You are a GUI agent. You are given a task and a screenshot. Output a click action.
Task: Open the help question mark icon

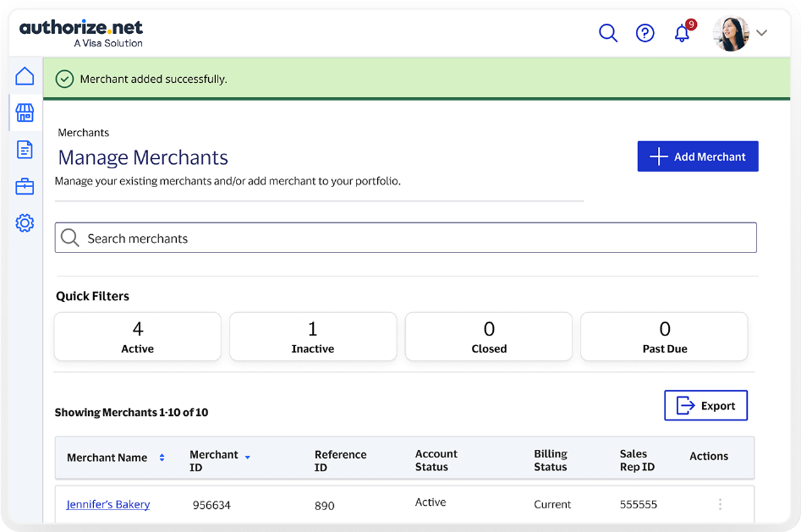[645, 33]
